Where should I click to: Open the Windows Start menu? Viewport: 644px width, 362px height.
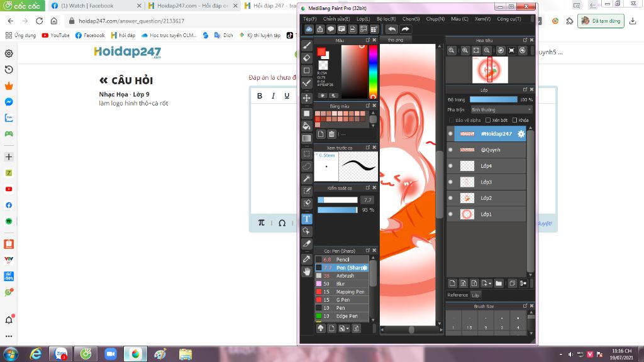pyautogui.click(x=11, y=354)
